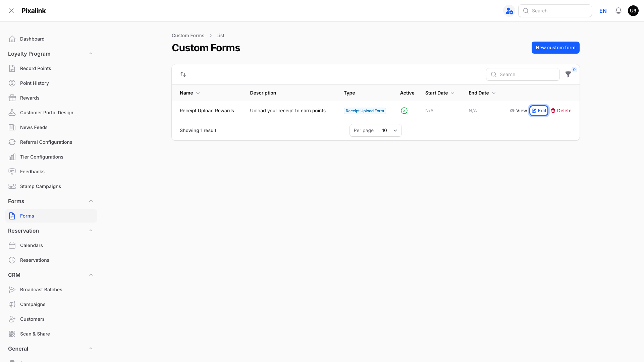
Task: Click the Campaigns megaphone icon
Action: pos(12,304)
